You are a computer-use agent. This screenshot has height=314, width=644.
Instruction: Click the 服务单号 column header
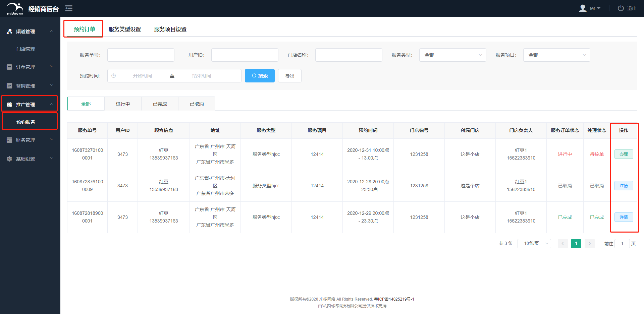pyautogui.click(x=87, y=130)
